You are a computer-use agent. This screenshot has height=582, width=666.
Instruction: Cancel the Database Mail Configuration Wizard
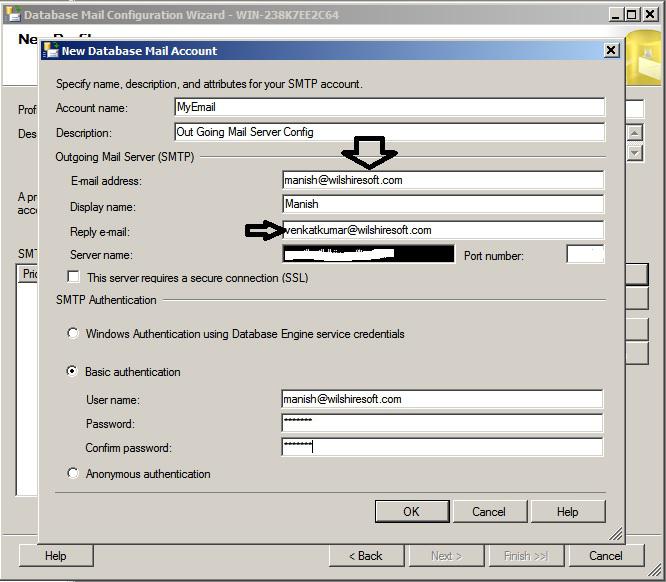pyautogui.click(x=606, y=555)
